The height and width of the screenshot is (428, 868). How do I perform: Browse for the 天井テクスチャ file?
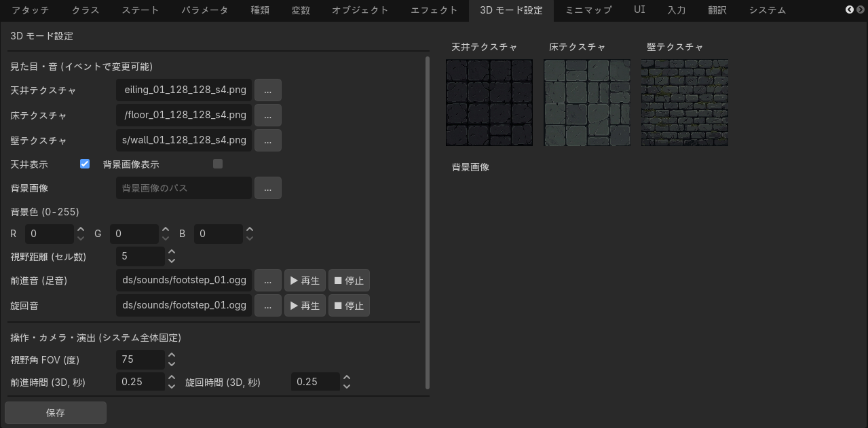click(x=268, y=90)
